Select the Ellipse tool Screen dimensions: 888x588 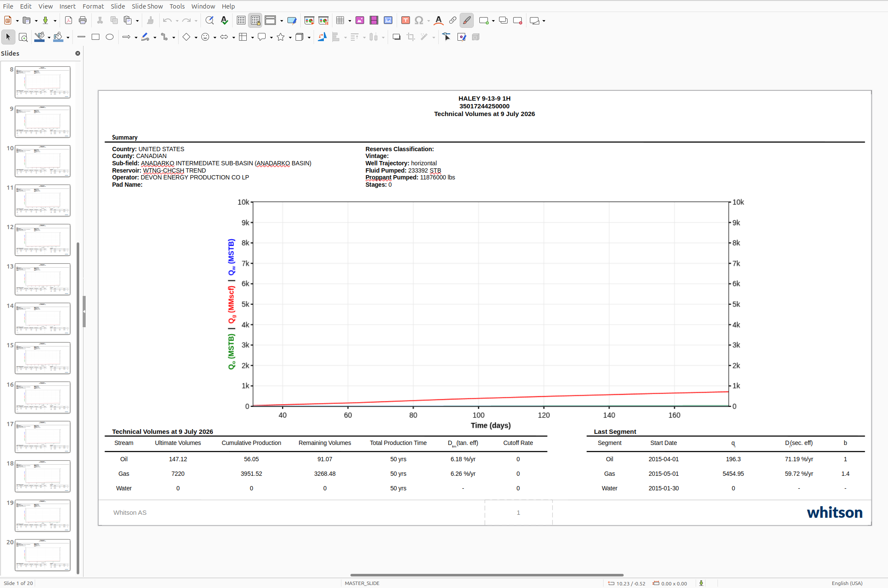[110, 37]
